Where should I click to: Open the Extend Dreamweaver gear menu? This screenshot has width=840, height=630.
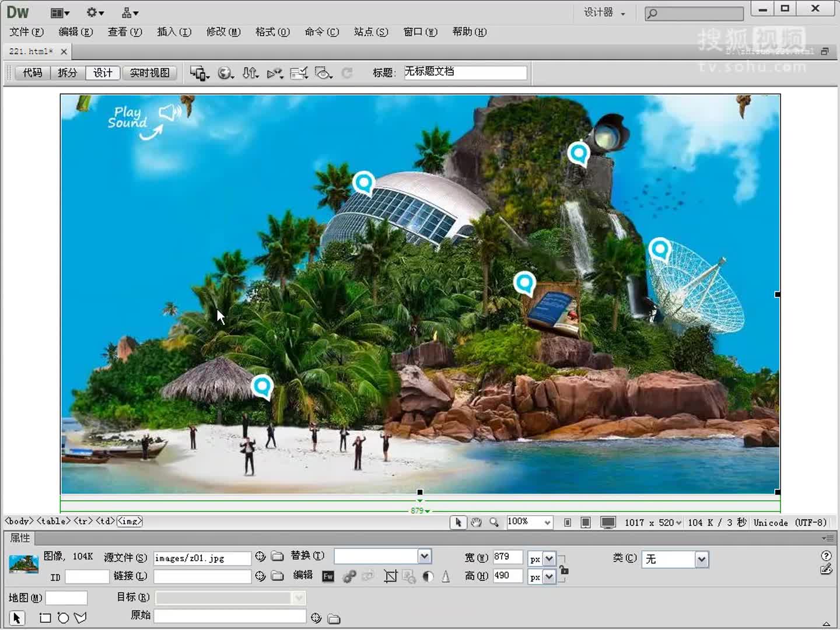pyautogui.click(x=94, y=12)
